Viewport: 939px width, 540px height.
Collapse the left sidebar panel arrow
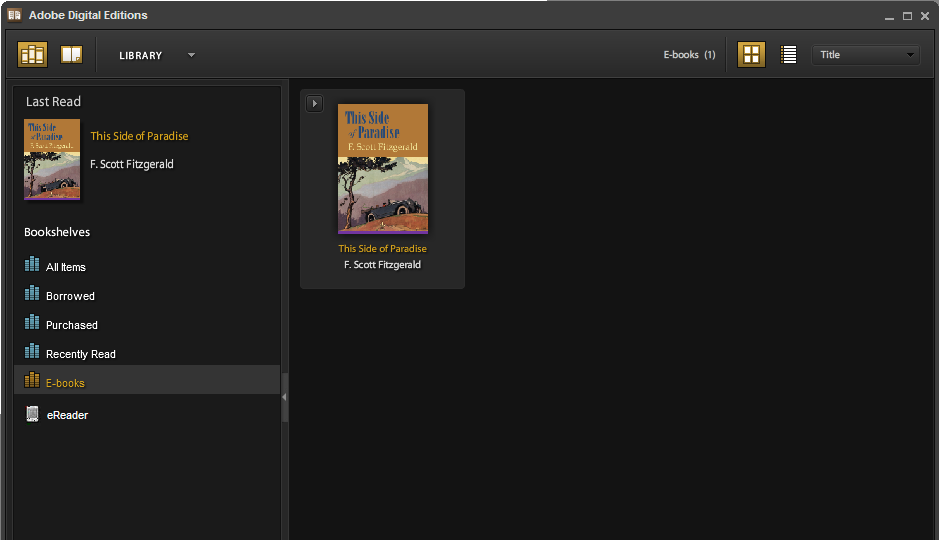click(x=284, y=397)
